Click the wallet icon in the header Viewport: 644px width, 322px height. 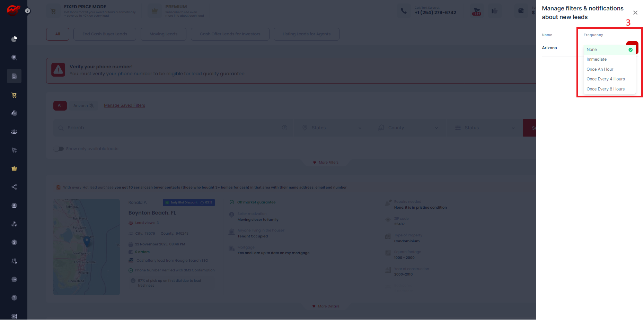coord(521,11)
